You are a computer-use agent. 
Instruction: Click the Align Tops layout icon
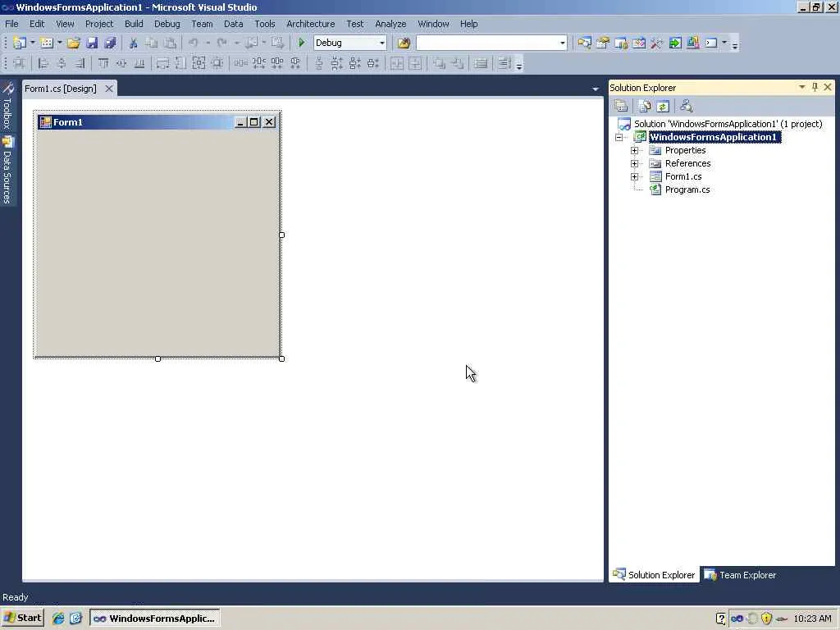click(103, 63)
